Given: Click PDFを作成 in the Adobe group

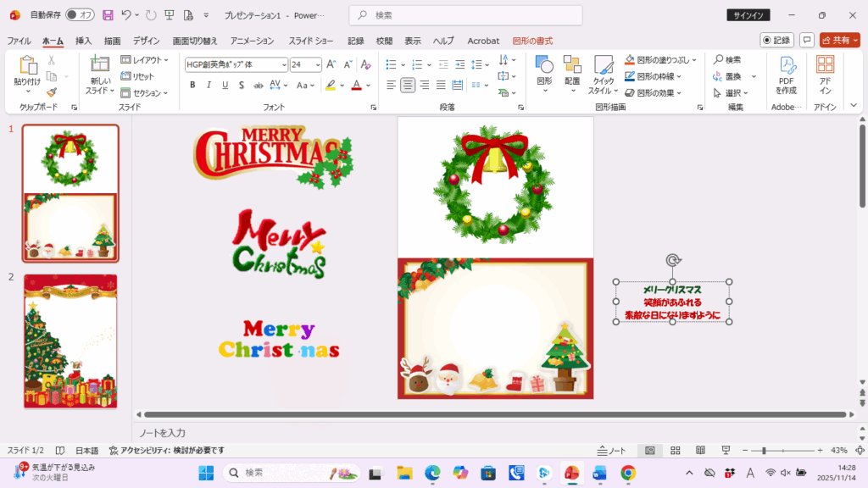Looking at the screenshot, I should (x=786, y=75).
